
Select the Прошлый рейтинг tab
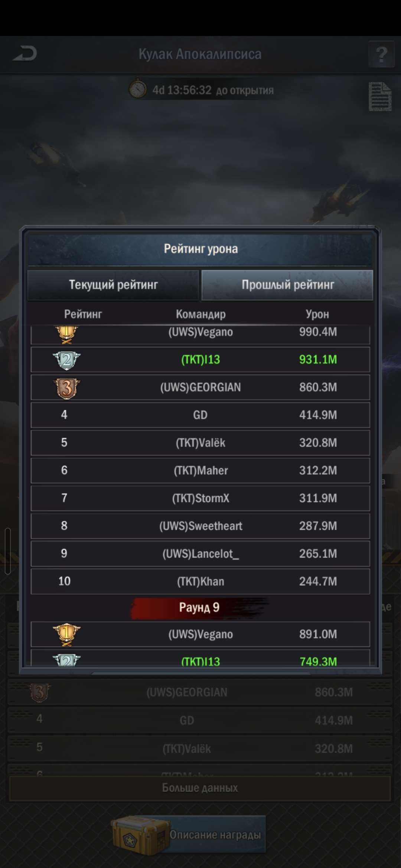[287, 285]
